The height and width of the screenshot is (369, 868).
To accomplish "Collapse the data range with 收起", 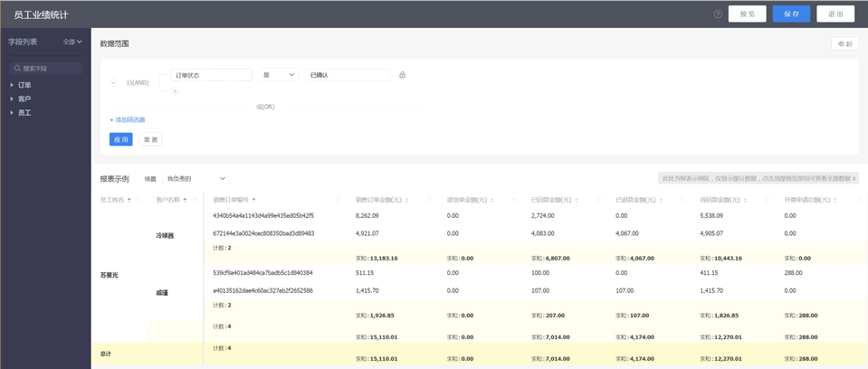I will [x=844, y=43].
